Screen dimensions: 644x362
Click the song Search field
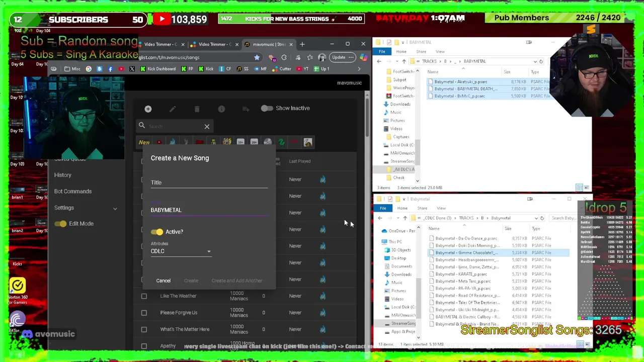(174, 126)
